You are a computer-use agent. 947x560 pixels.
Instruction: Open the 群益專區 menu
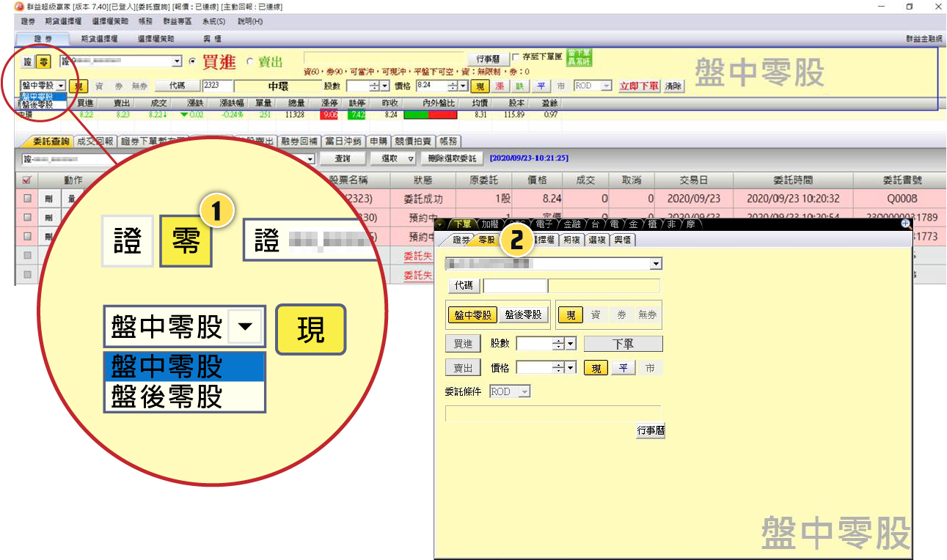[176, 21]
